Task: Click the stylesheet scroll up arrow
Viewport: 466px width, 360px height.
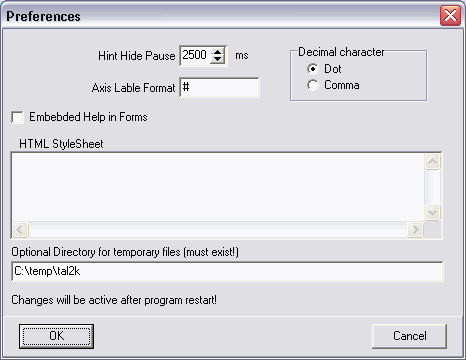Action: tap(433, 162)
